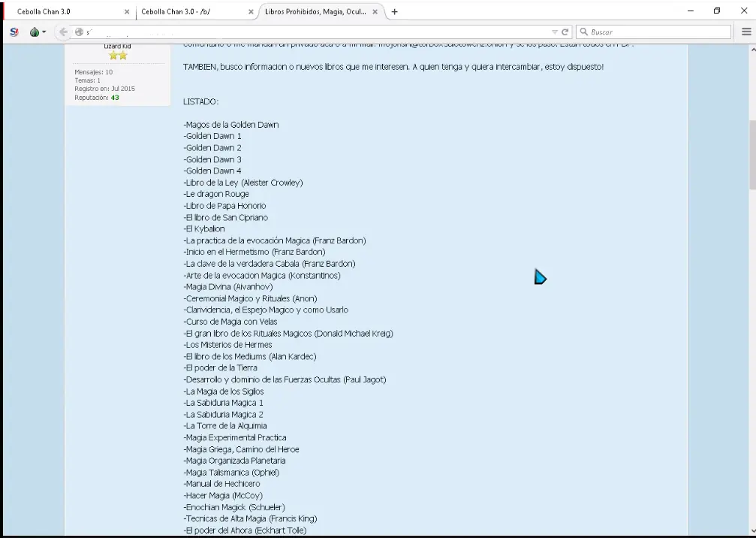
Task: Click '-El Kybalion' line
Action: (x=204, y=228)
